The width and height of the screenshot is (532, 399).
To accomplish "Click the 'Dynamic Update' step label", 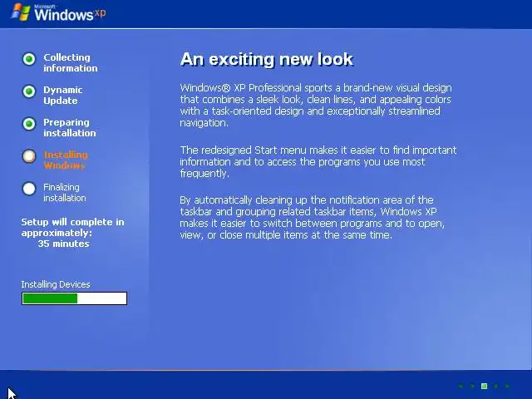I will (x=63, y=96).
